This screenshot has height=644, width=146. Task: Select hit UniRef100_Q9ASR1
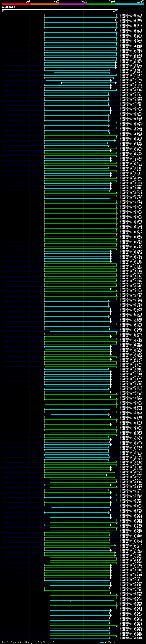tap(131, 20)
